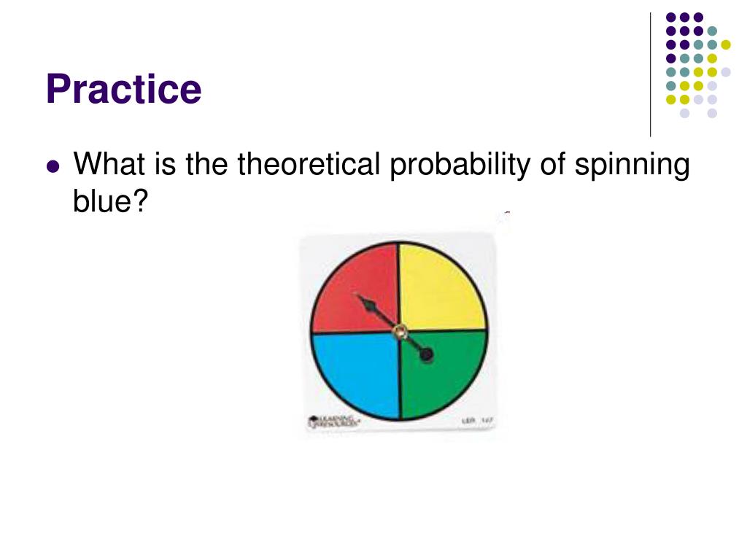747x560 pixels.
Task: Click the top-left purple decorative dot
Action: (671, 17)
